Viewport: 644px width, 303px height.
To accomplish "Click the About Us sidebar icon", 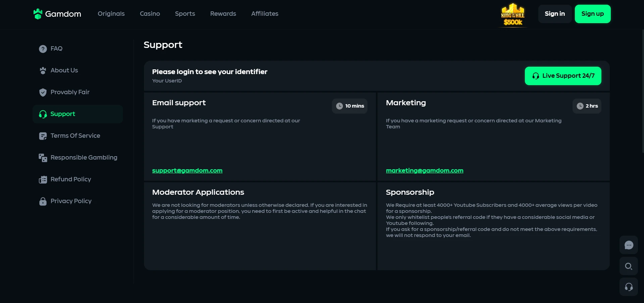I will tap(43, 71).
